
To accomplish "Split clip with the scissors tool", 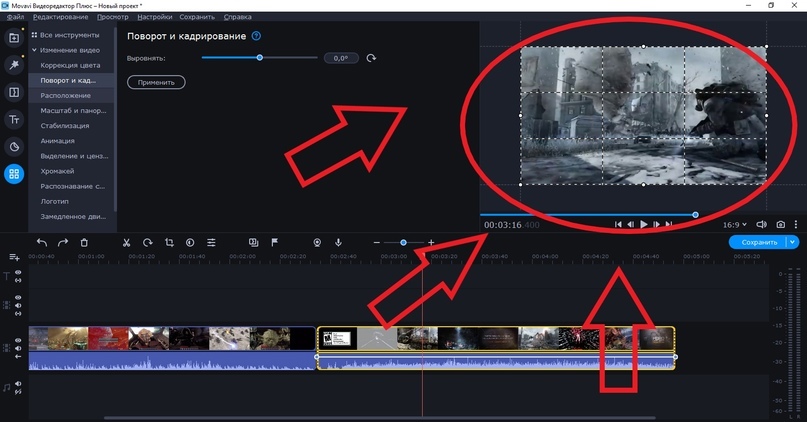I will point(126,242).
